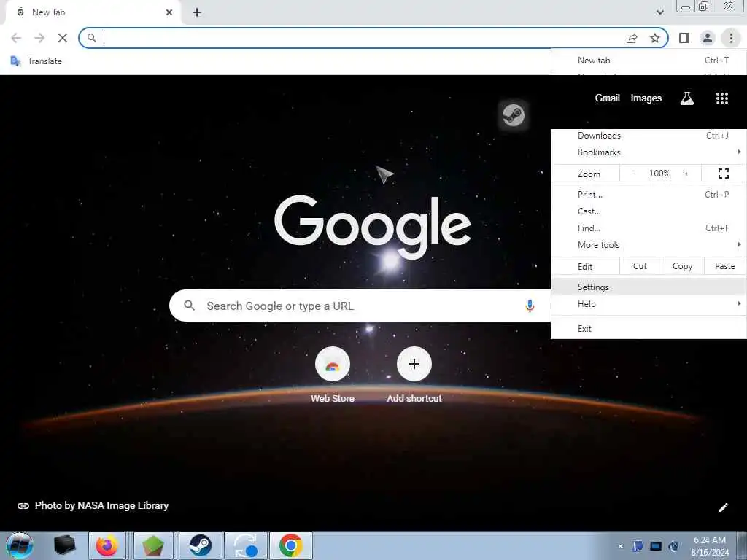The image size is (747, 560).
Task: Decrease zoom with the minus button
Action: [x=633, y=174]
